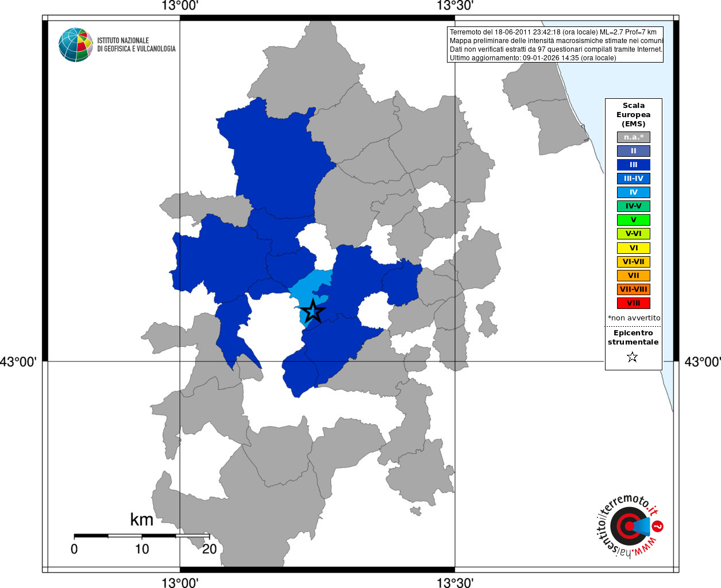Viewport: 721px width, 588px height.
Task: Select the VII-VIII legend swatch
Action: (634, 289)
